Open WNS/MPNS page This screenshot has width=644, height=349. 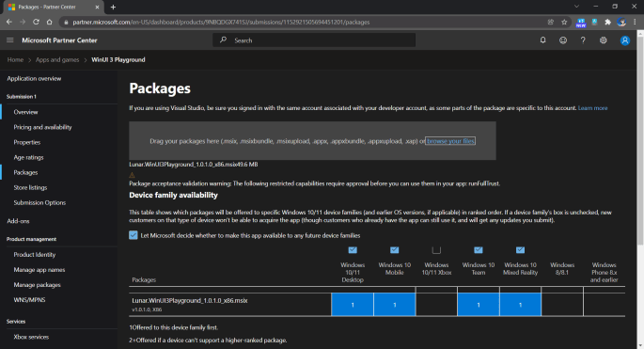coord(29,300)
